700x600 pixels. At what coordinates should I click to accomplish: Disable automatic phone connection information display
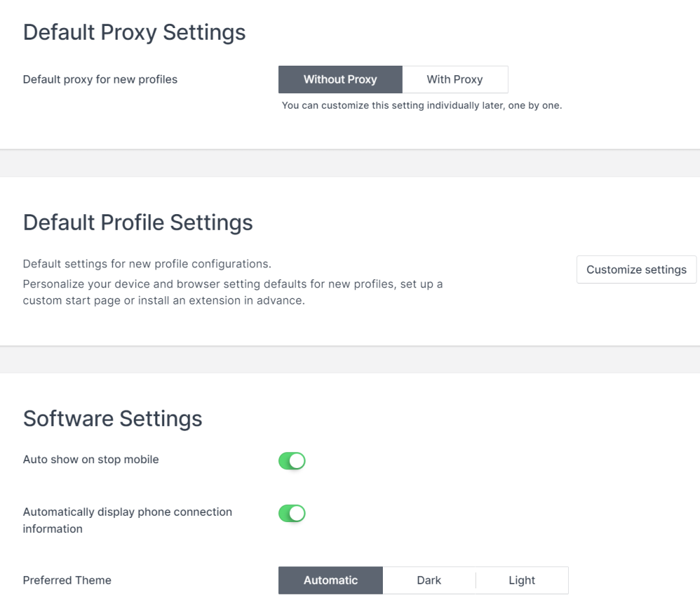coord(292,513)
